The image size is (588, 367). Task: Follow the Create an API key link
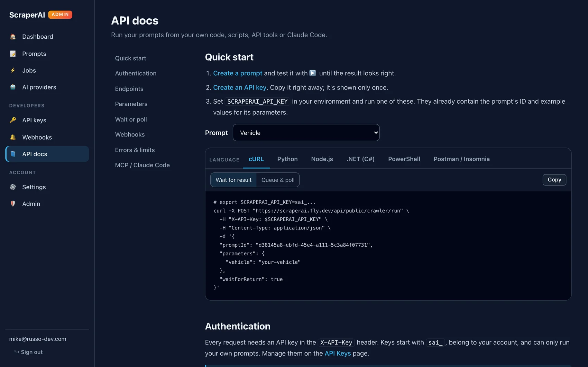tap(240, 87)
